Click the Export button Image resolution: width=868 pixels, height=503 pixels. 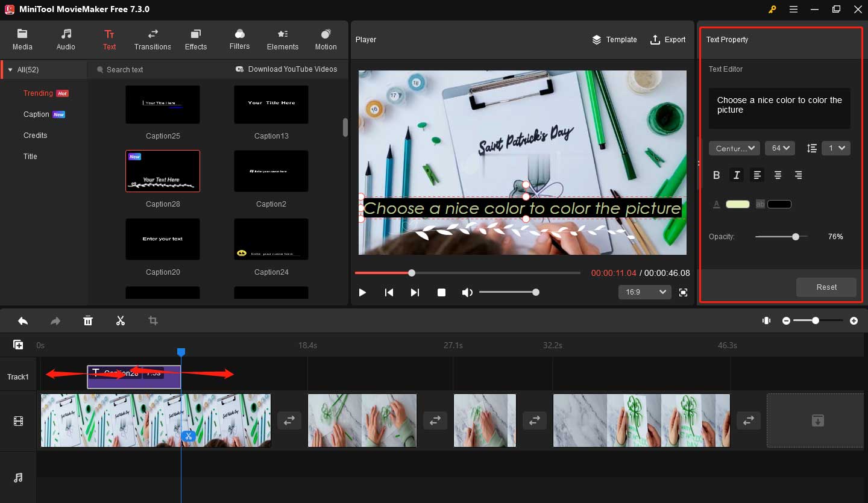click(668, 40)
